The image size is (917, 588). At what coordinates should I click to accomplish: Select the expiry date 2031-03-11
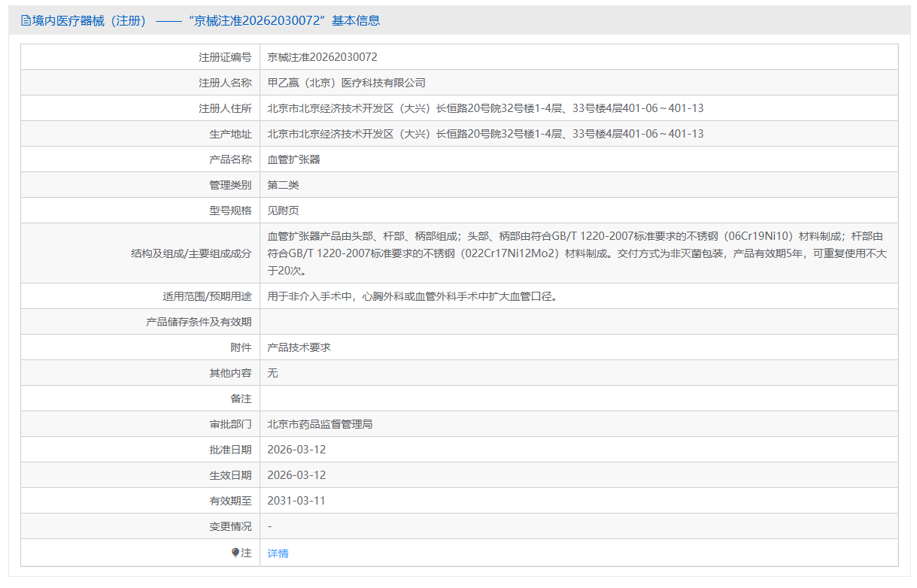click(x=296, y=501)
